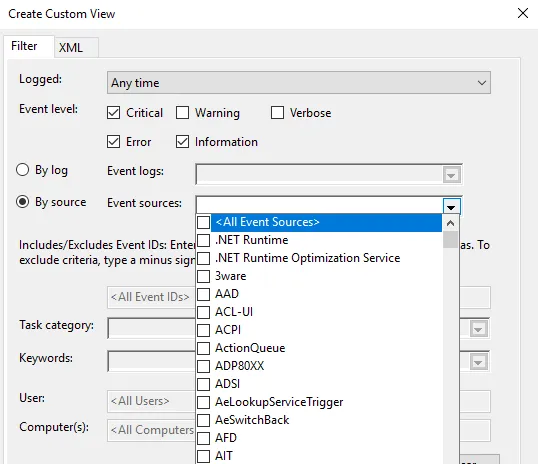Check the AFD event source
Viewport: 538px width, 464px height.
pyautogui.click(x=203, y=438)
